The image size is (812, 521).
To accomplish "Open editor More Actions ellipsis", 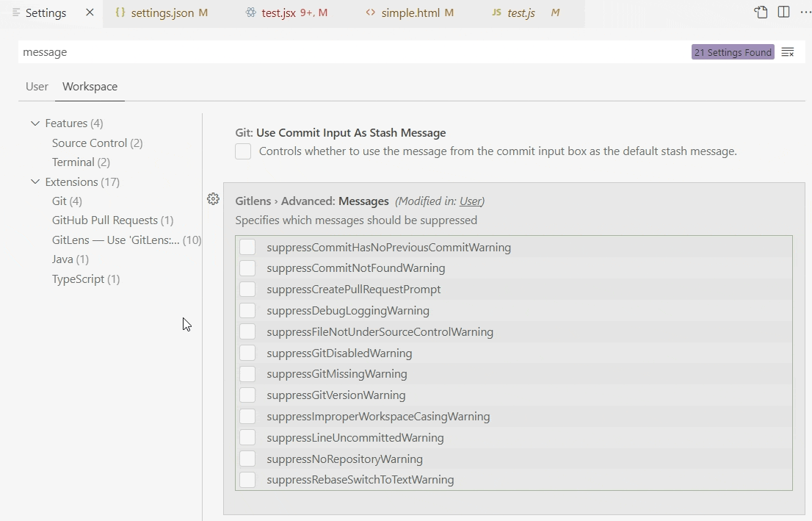I will tap(806, 12).
